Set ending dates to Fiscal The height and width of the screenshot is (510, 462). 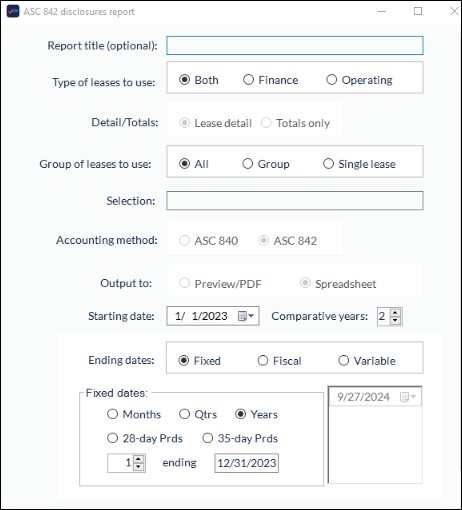[279, 361]
